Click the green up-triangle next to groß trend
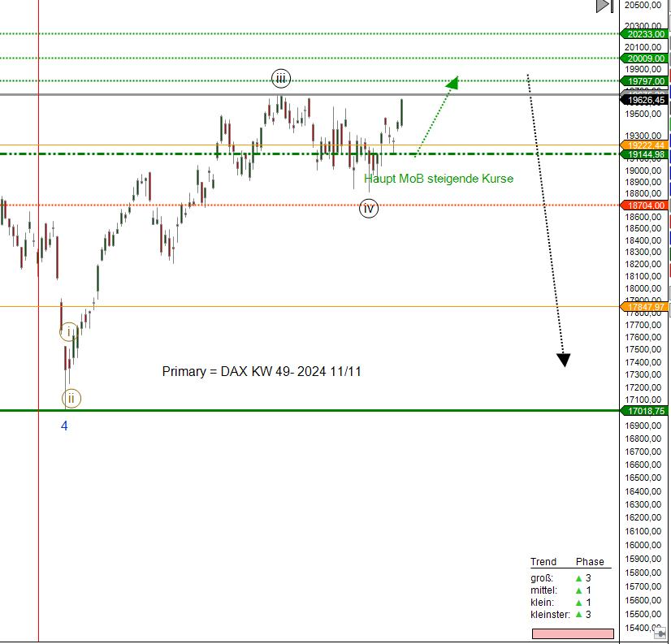 pos(578,578)
